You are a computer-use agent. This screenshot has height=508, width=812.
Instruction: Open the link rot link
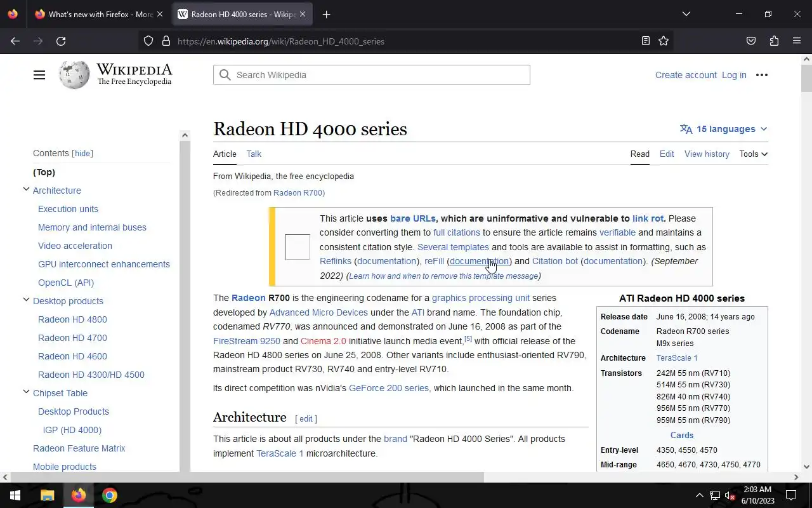648,218
